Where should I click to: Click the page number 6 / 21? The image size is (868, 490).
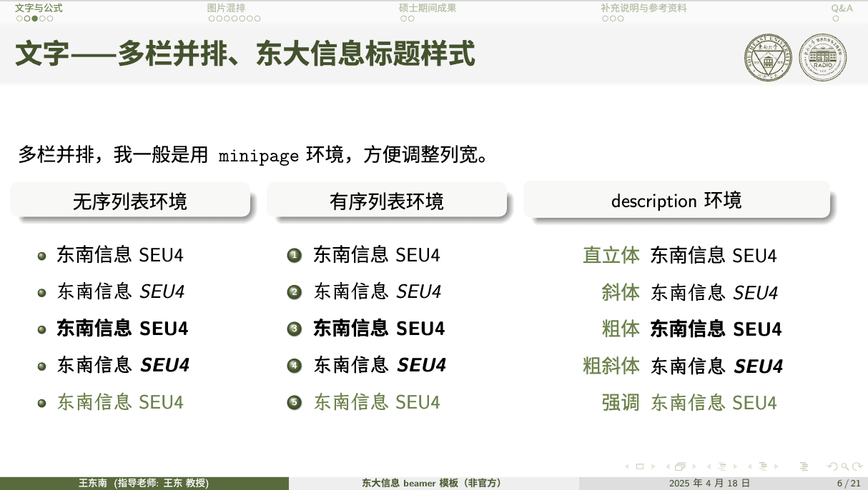coord(848,484)
